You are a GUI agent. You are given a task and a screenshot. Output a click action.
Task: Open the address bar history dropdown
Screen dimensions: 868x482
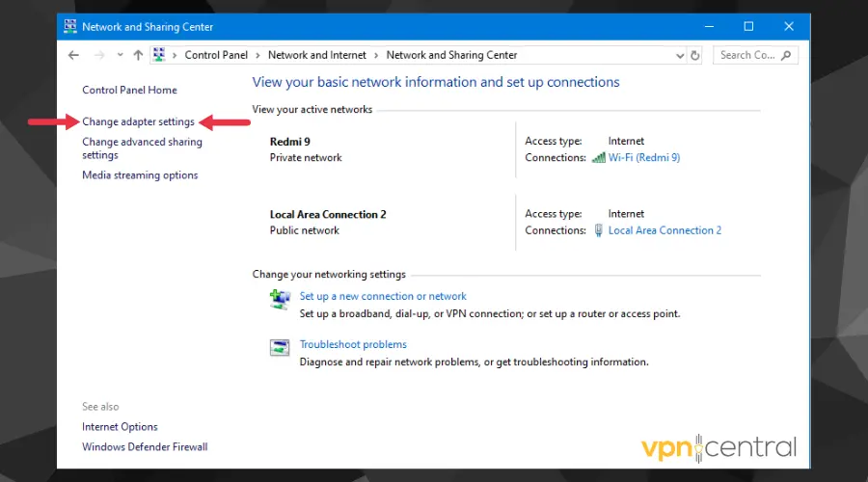tap(680, 55)
